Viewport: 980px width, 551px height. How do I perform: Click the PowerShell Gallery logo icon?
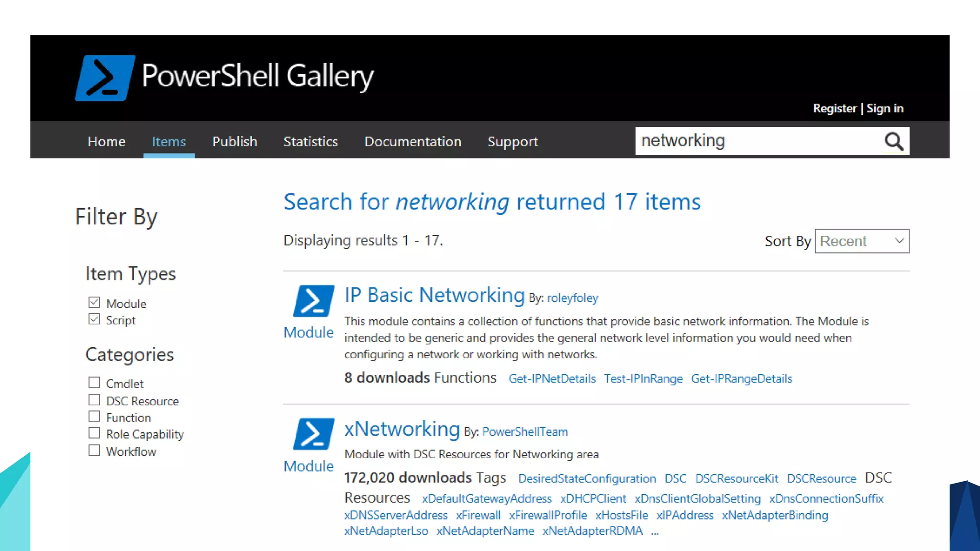(x=105, y=77)
